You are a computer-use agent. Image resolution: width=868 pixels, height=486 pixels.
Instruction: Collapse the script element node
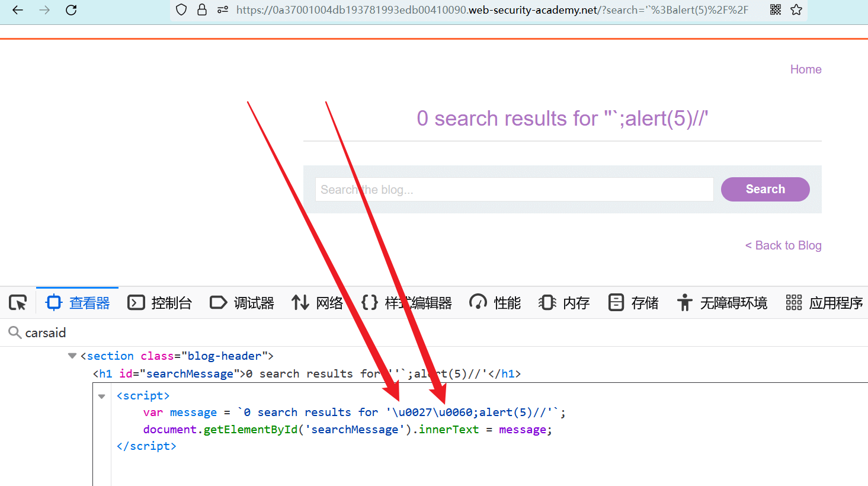pyautogui.click(x=102, y=396)
